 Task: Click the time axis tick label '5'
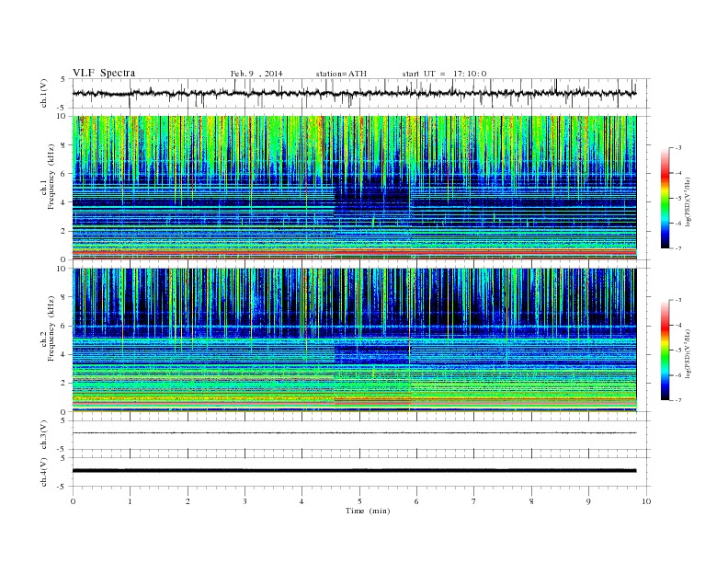pyautogui.click(x=359, y=501)
